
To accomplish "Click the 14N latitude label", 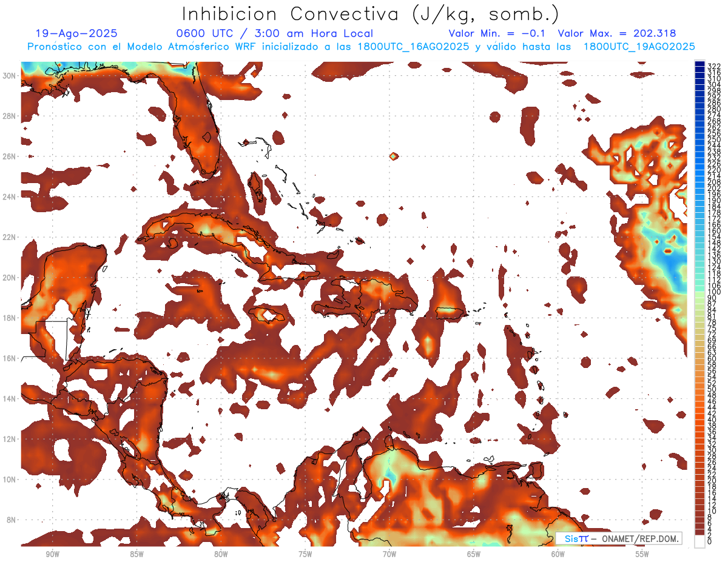I will coord(10,398).
